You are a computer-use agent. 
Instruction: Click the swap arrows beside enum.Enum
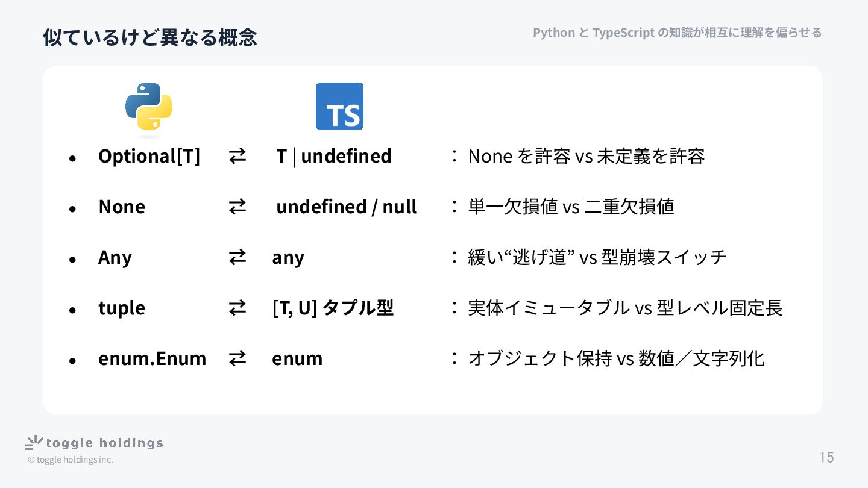(x=237, y=358)
